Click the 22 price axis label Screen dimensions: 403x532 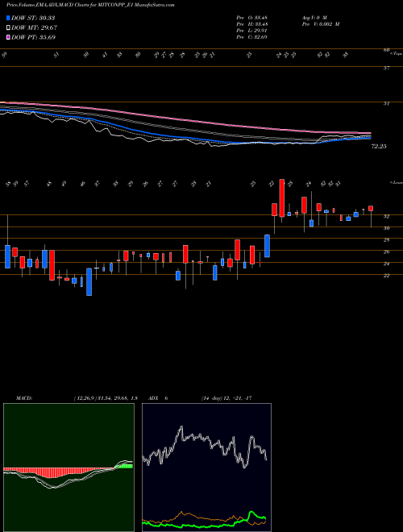point(386,276)
